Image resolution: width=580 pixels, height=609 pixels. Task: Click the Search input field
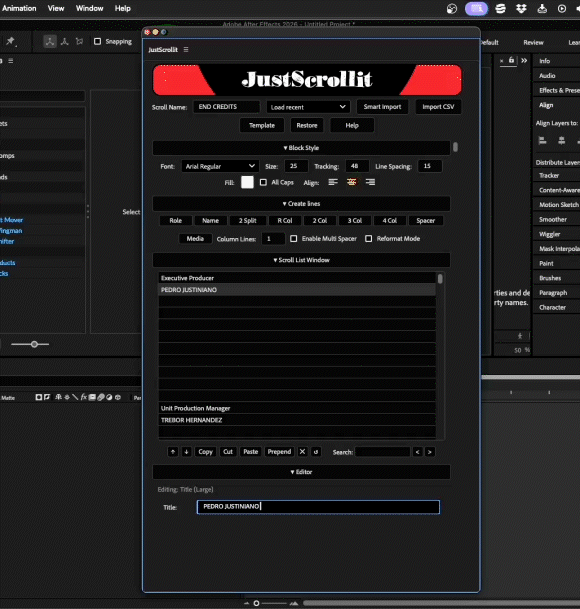click(383, 452)
